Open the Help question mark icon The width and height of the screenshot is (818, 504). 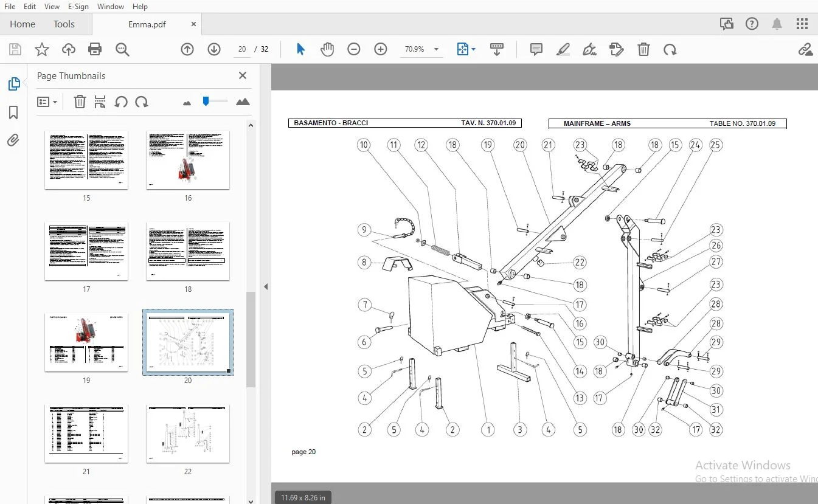[752, 24]
